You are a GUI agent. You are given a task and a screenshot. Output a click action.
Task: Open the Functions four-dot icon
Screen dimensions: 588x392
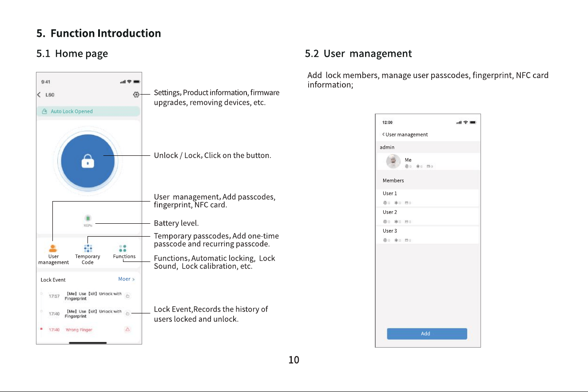(x=123, y=248)
